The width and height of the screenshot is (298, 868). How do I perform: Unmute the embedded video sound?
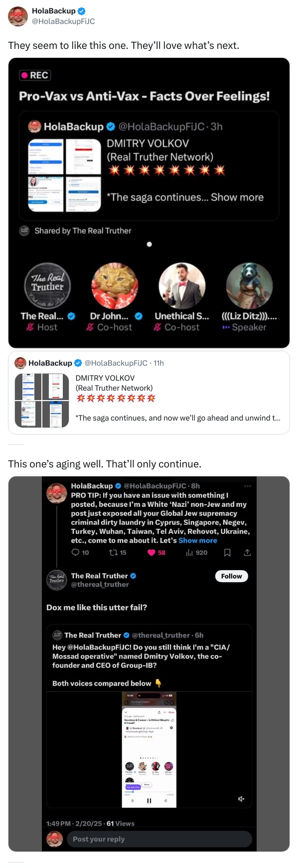click(241, 799)
